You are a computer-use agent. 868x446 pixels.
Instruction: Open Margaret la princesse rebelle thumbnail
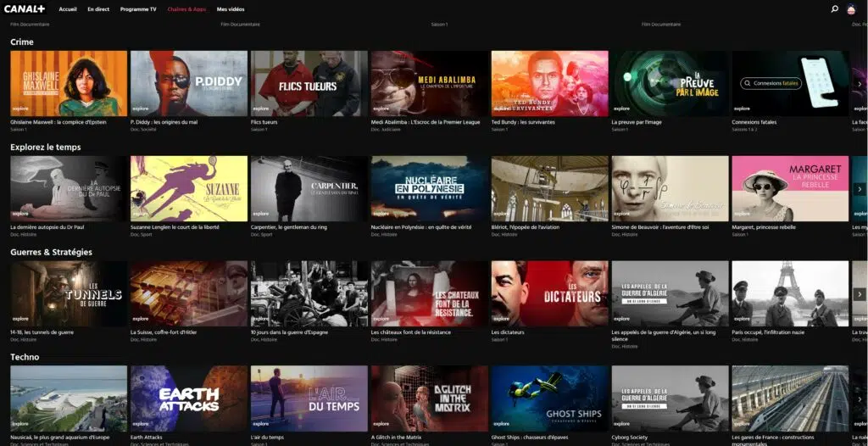(790, 189)
